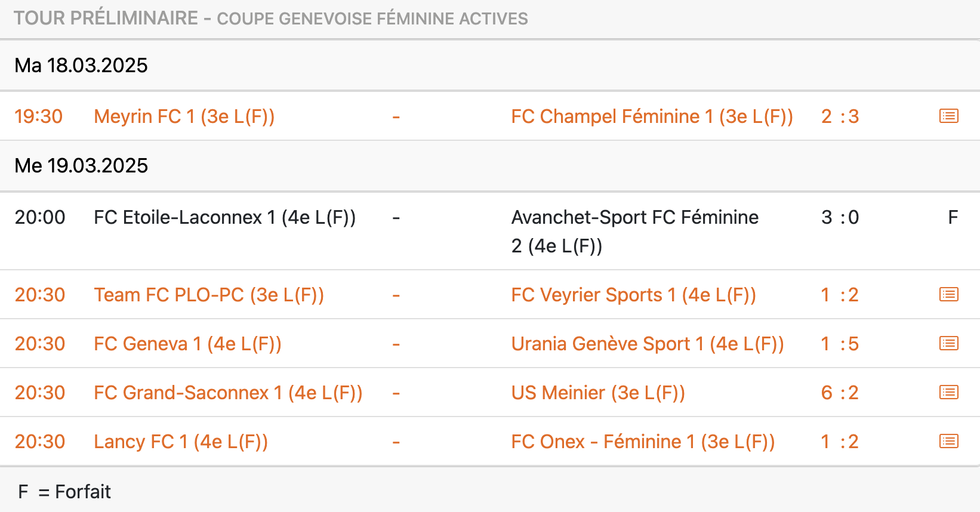This screenshot has height=512, width=980.
Task: Click the 19:30 kickoff time
Action: click(x=39, y=116)
